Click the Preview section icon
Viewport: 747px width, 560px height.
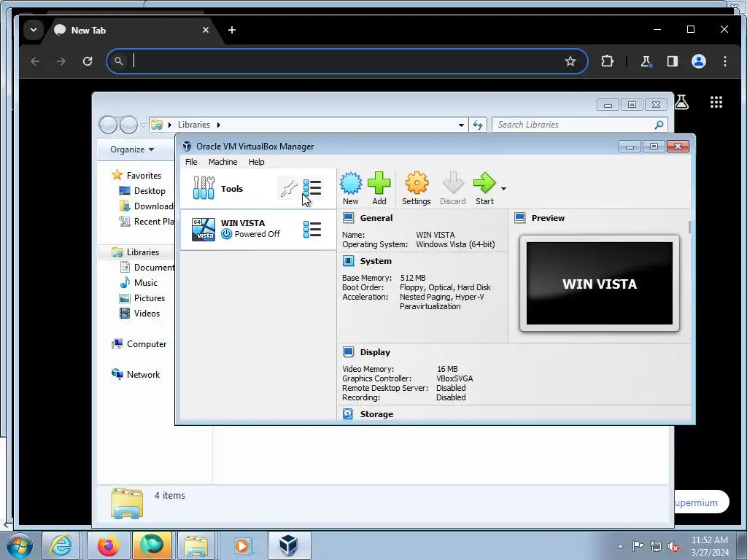(x=519, y=218)
